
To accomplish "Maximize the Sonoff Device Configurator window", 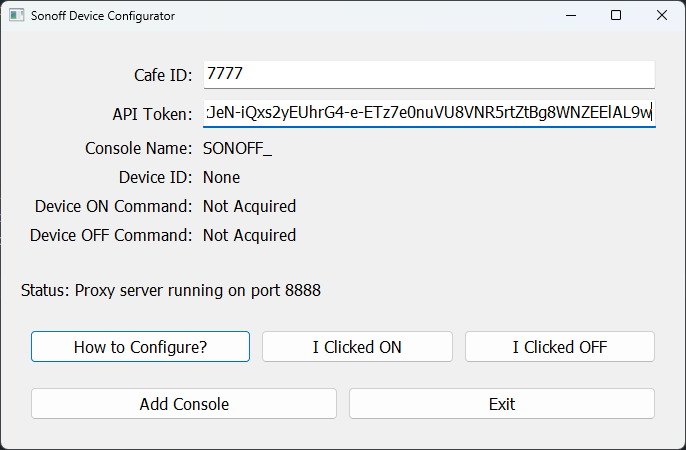I will click(616, 16).
